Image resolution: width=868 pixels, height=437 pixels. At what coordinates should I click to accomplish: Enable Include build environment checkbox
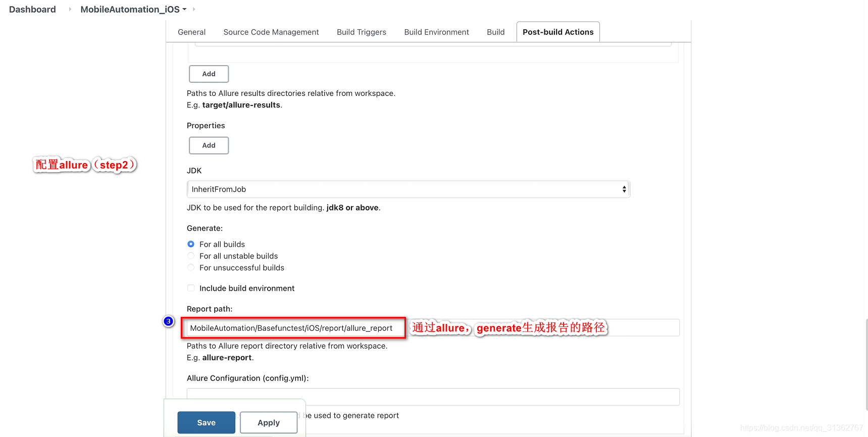[191, 288]
